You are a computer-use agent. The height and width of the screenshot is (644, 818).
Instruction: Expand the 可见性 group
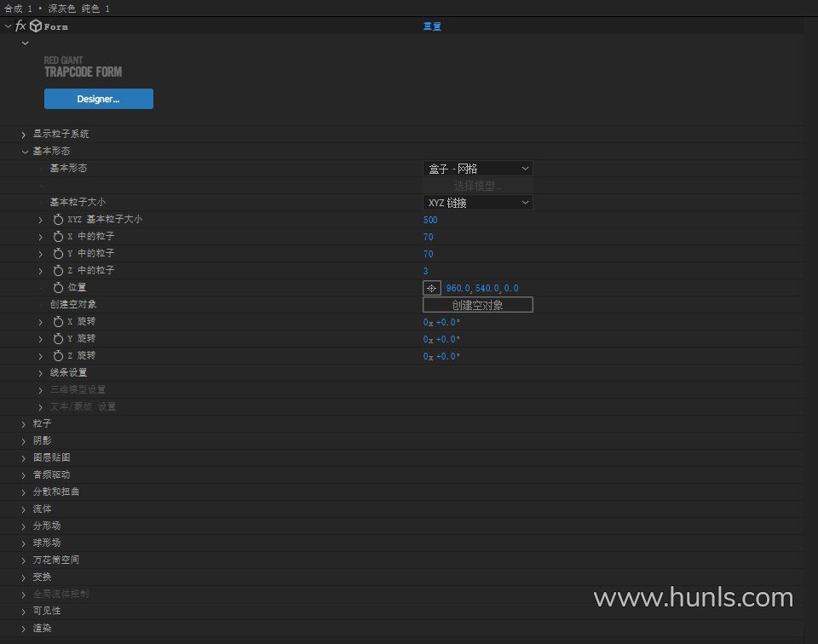click(24, 612)
